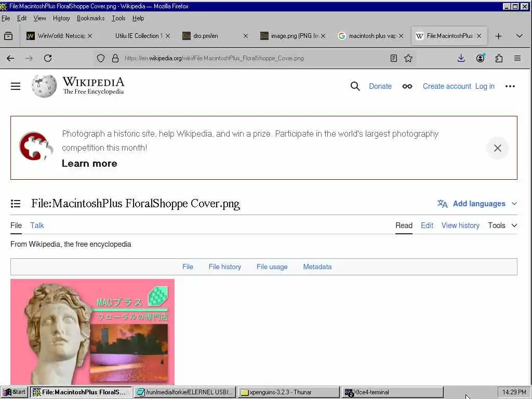Click the Log in link
Viewport: 532px width, 399px height.
tap(485, 86)
